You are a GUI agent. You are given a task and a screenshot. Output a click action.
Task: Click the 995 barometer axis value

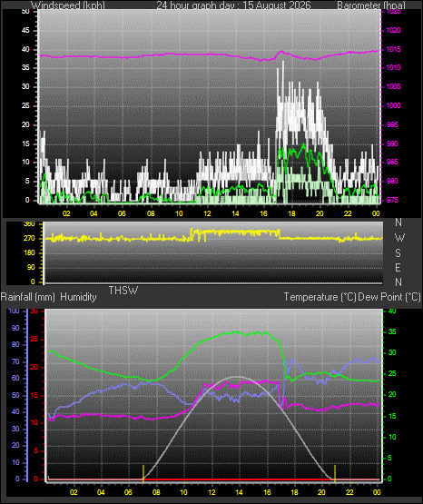coord(392,124)
